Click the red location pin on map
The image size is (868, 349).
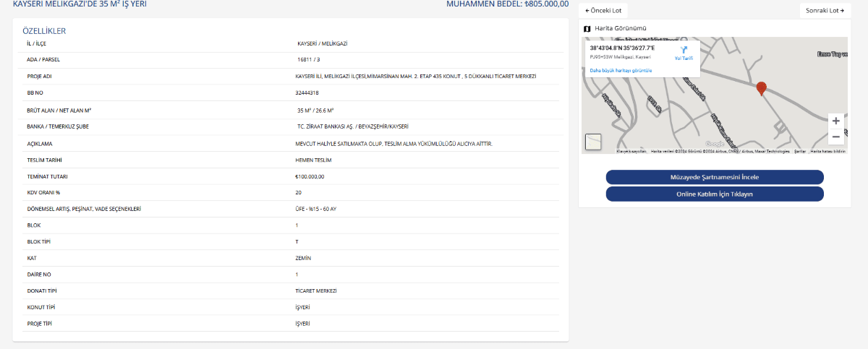click(x=761, y=89)
